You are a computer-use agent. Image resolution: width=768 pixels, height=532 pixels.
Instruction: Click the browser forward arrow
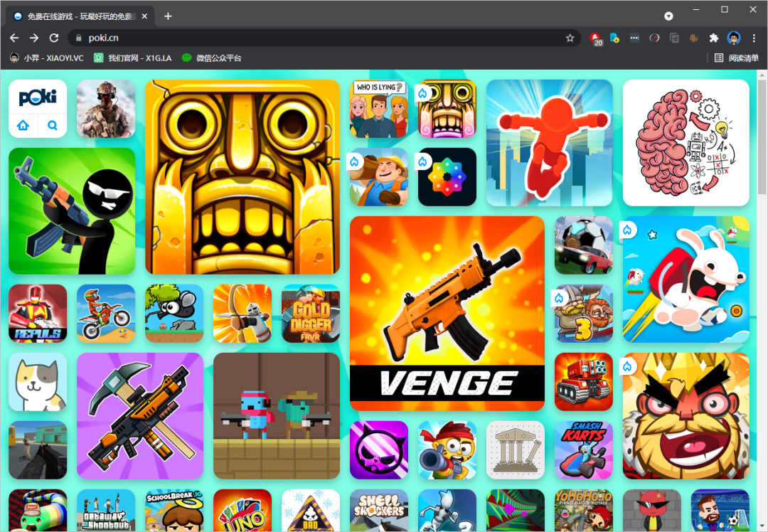[x=34, y=38]
